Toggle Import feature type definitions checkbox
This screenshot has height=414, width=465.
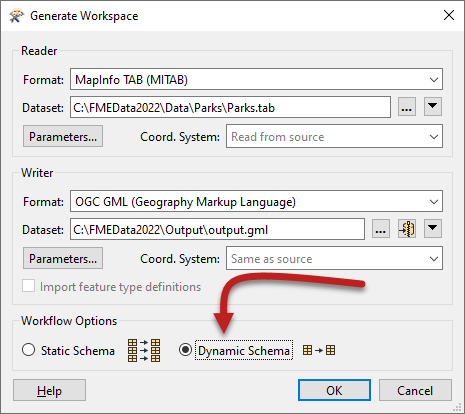28,286
